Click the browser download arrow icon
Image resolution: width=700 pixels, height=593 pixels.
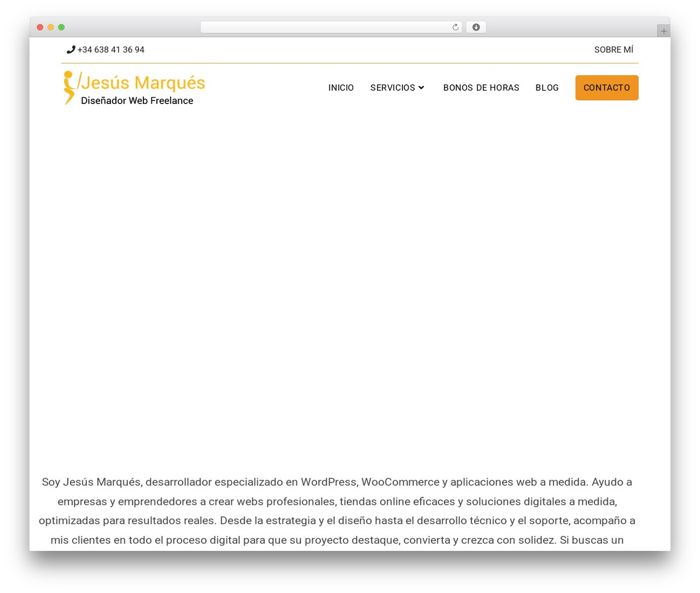[476, 27]
